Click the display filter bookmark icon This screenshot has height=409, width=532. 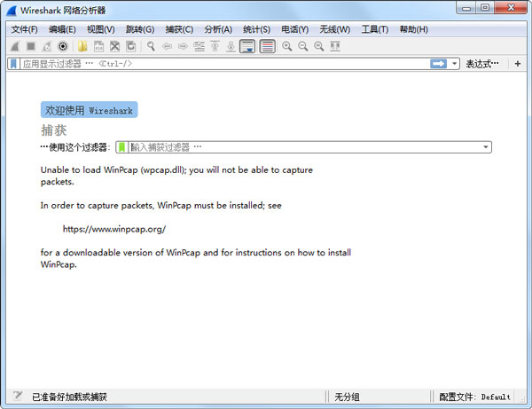13,64
